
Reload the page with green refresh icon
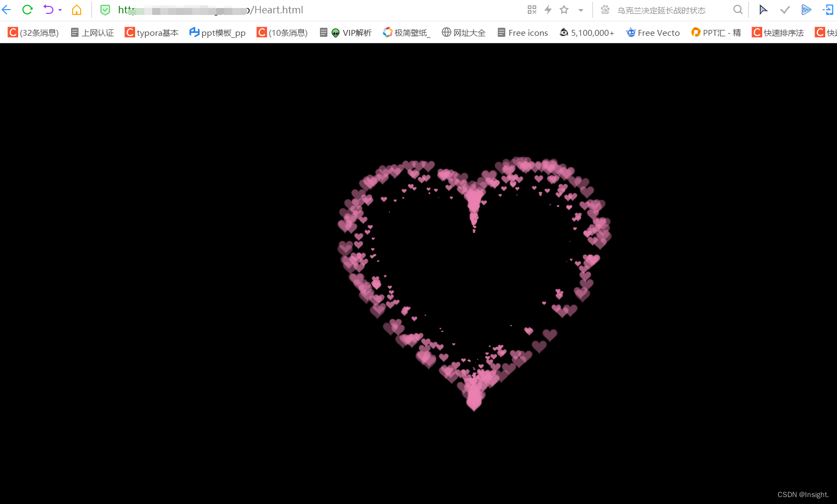pyautogui.click(x=27, y=10)
